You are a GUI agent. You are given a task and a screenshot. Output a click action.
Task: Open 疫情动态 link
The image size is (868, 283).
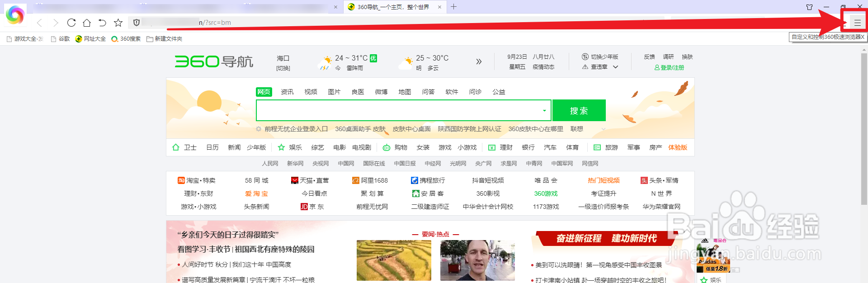(x=543, y=67)
